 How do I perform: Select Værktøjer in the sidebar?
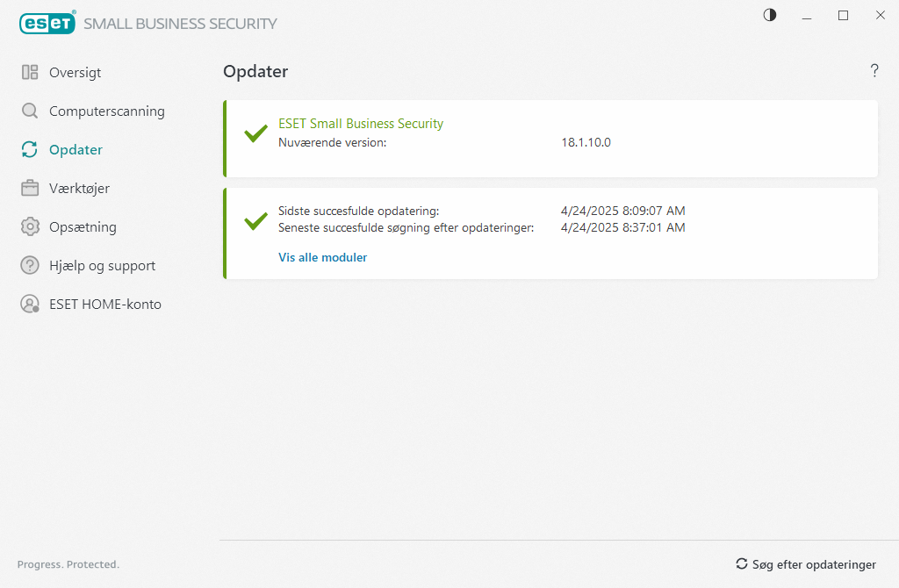(x=79, y=189)
